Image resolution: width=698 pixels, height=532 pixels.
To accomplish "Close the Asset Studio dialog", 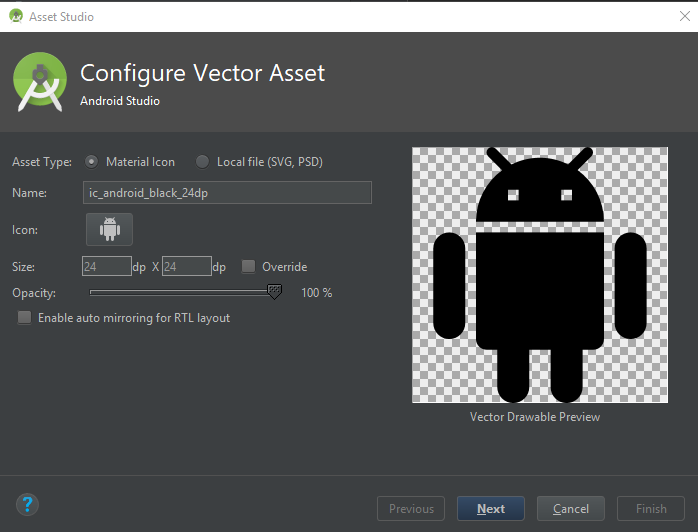I will tap(685, 16).
